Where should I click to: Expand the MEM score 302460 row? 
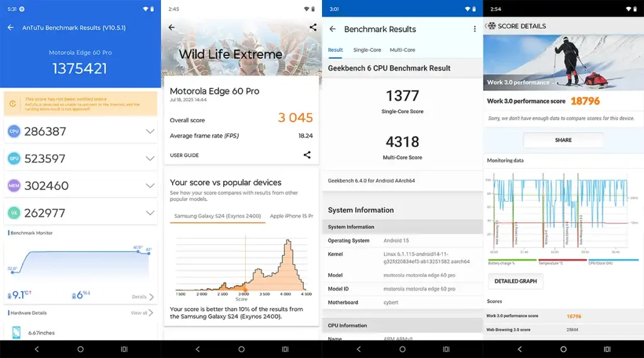pos(150,186)
